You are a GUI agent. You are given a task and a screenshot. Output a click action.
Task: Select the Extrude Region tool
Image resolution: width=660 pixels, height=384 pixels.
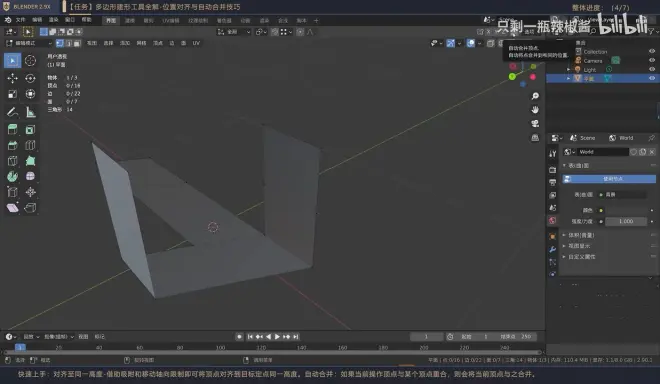tap(12, 129)
